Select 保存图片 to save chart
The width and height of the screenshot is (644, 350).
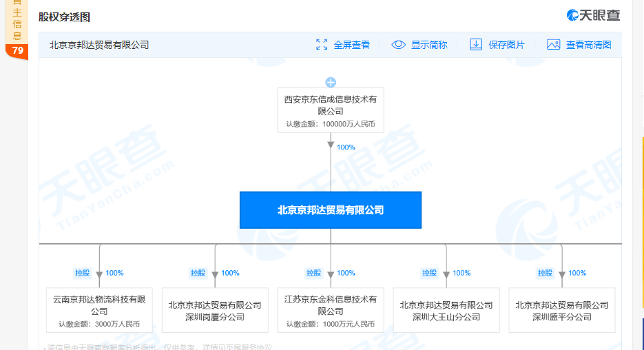pyautogui.click(x=506, y=45)
